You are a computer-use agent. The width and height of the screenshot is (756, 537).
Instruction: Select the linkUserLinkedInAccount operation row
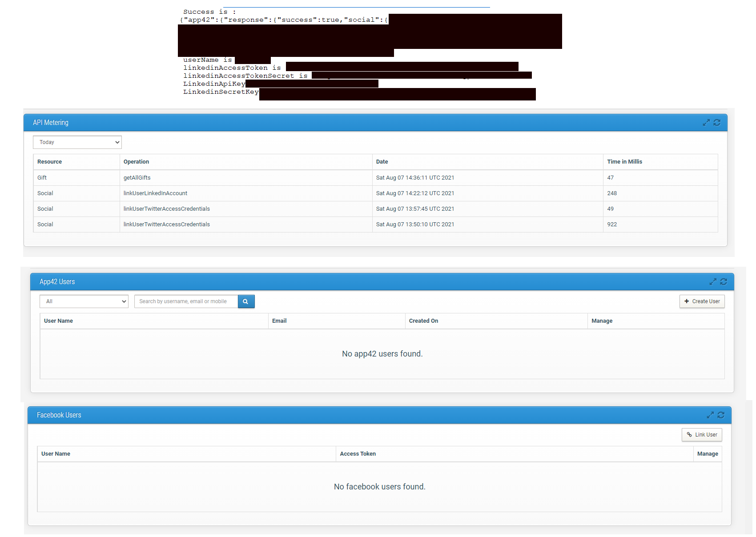tap(155, 193)
